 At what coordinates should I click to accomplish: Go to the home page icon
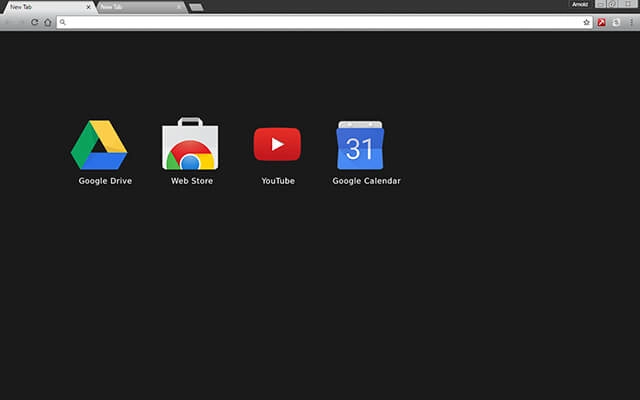[x=48, y=22]
